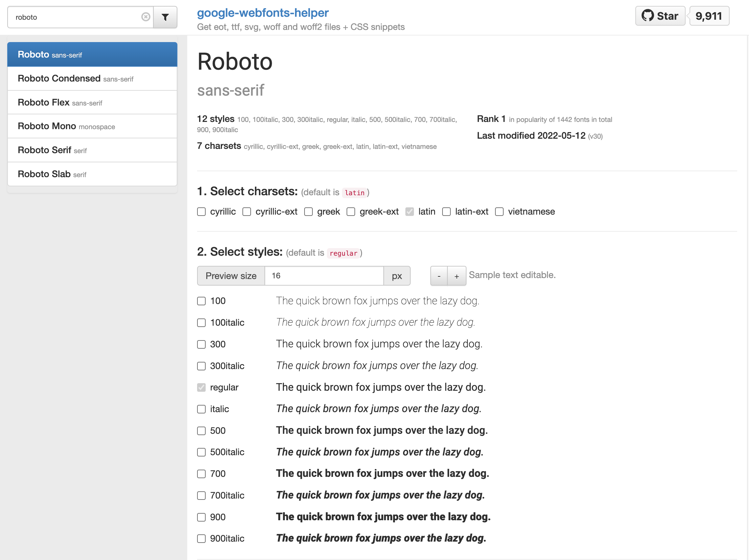This screenshot has width=749, height=560.
Task: Click the red 'regular' default code label
Action: pyautogui.click(x=343, y=253)
